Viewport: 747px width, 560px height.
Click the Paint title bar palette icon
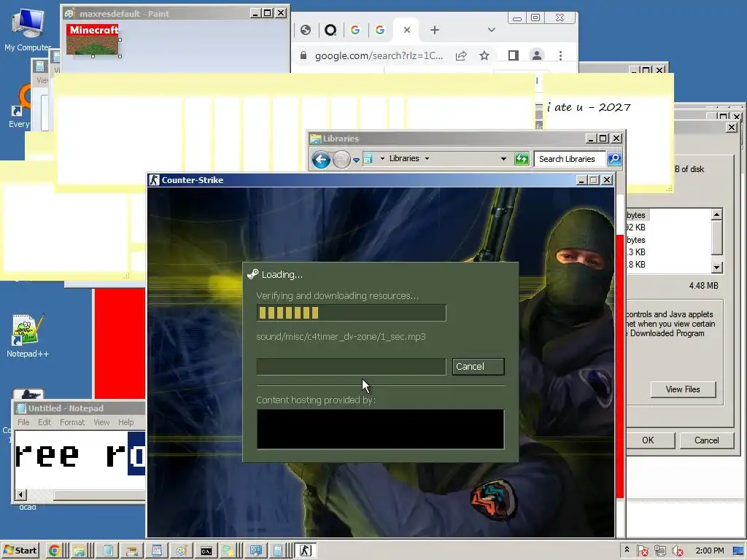(70, 13)
